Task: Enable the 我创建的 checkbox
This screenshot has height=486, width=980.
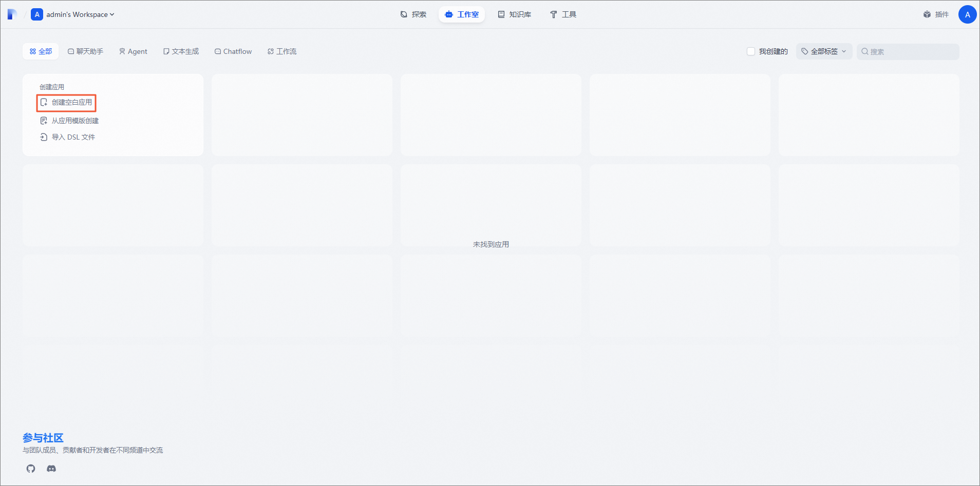Action: (751, 51)
